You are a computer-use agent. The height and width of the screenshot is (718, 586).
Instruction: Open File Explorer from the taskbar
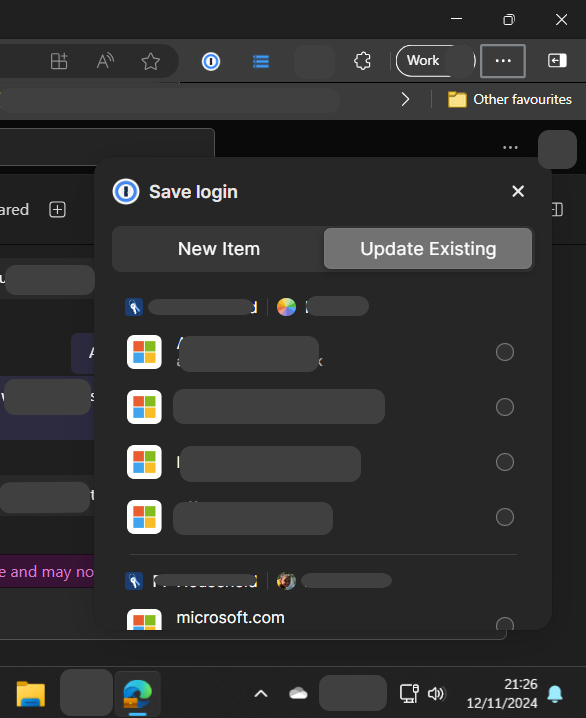point(31,694)
